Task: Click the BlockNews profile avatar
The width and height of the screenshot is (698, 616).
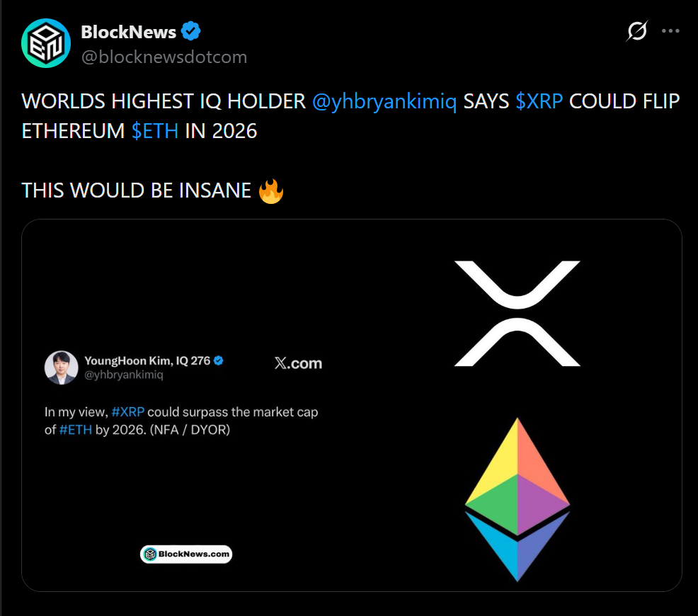Action: coord(46,43)
